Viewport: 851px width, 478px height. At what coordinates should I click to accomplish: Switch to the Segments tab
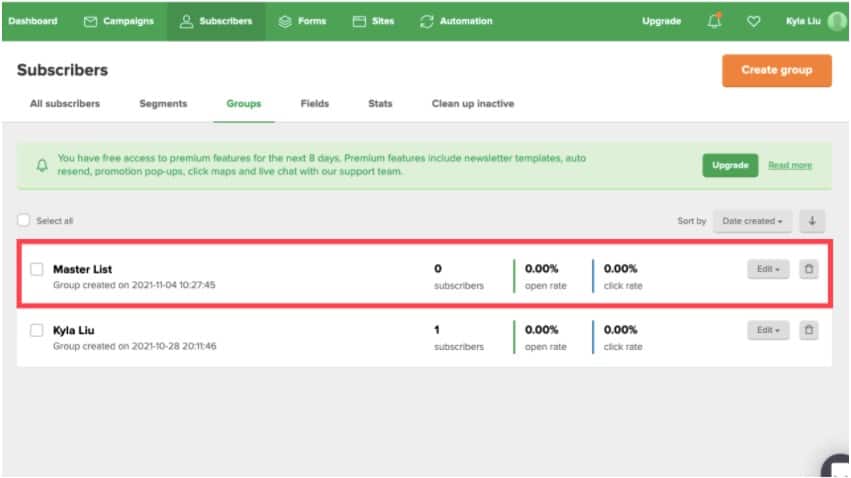click(x=163, y=104)
